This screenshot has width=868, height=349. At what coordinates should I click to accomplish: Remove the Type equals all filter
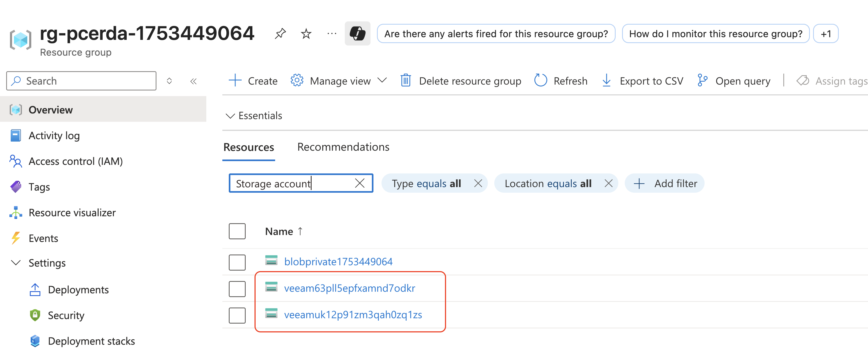point(478,183)
